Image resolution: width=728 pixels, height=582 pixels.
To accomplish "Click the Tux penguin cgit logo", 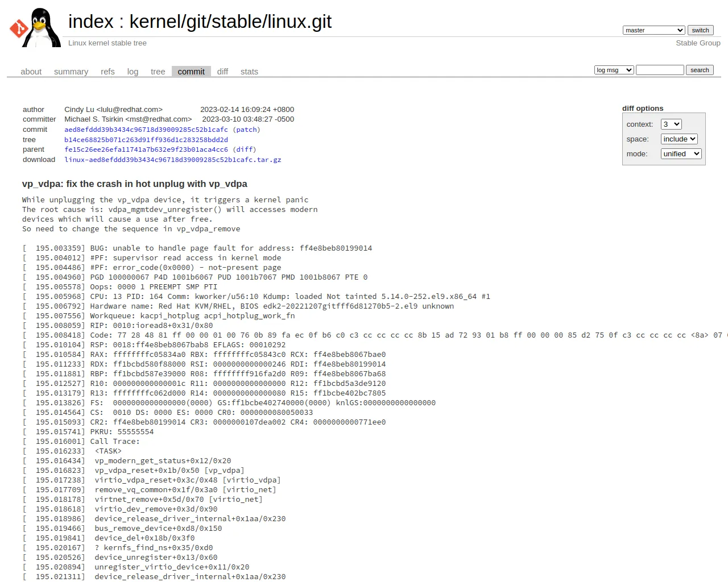I will click(35, 27).
